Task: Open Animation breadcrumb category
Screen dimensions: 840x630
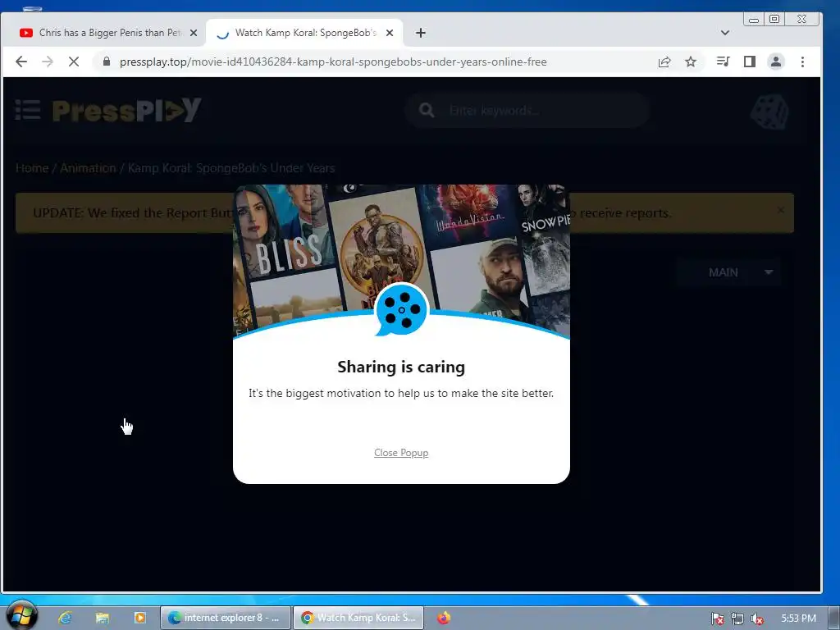Action: [88, 168]
